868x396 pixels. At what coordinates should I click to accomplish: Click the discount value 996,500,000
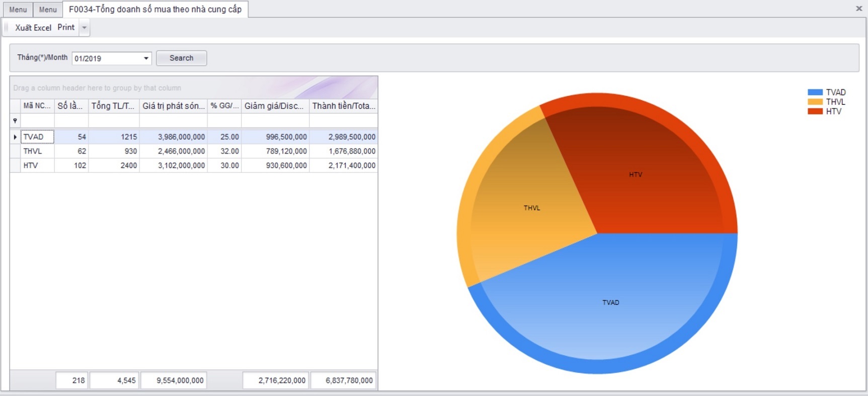pos(275,137)
